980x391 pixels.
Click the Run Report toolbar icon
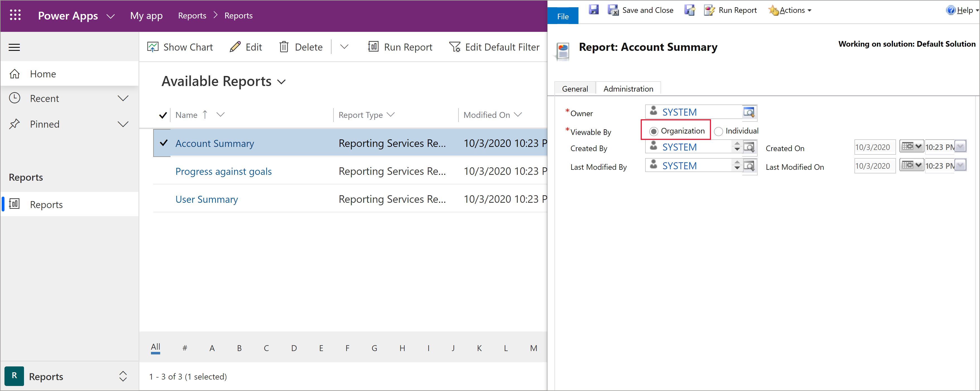coord(714,10)
